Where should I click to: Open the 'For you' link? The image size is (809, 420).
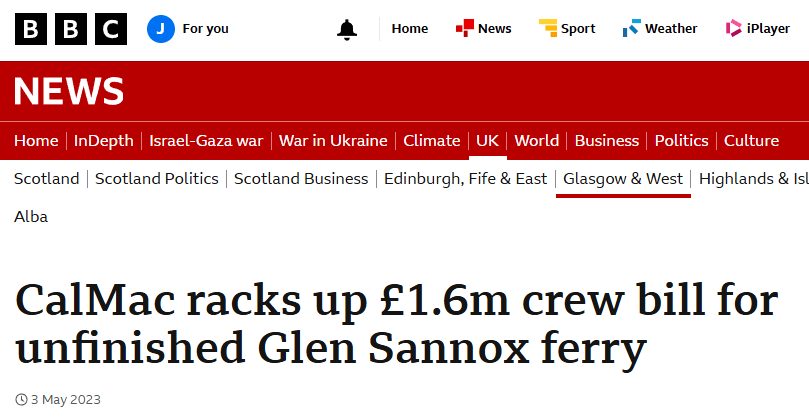205,29
